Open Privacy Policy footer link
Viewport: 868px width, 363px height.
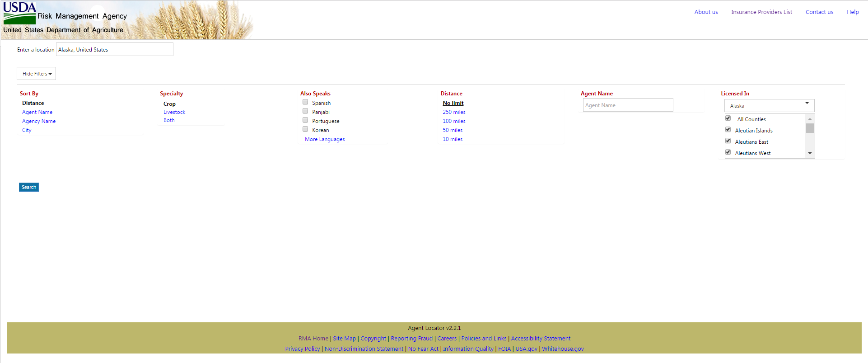click(x=302, y=349)
